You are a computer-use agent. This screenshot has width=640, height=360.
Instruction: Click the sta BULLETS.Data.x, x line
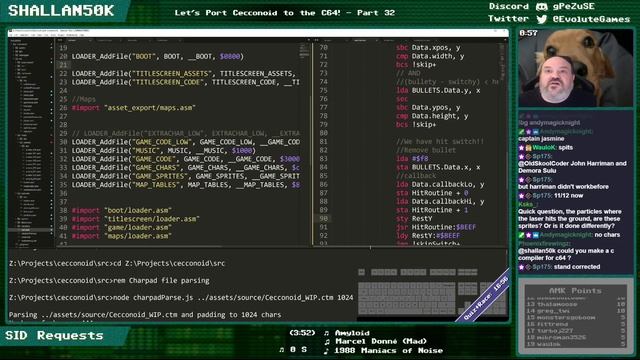point(438,167)
